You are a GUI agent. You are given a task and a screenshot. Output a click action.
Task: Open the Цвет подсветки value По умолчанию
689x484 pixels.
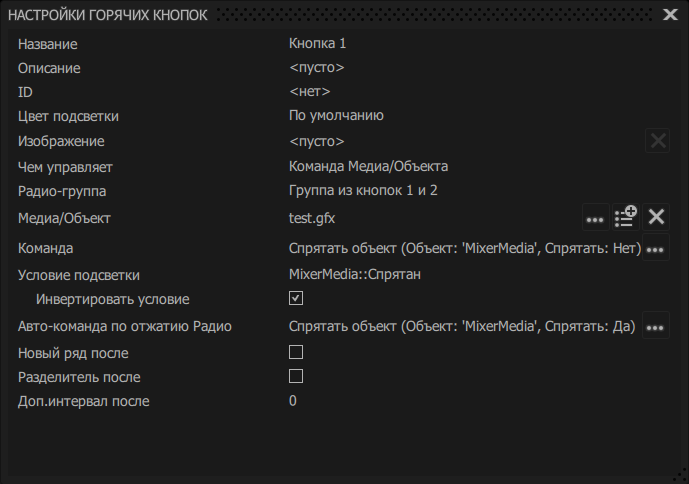pyautogui.click(x=336, y=116)
